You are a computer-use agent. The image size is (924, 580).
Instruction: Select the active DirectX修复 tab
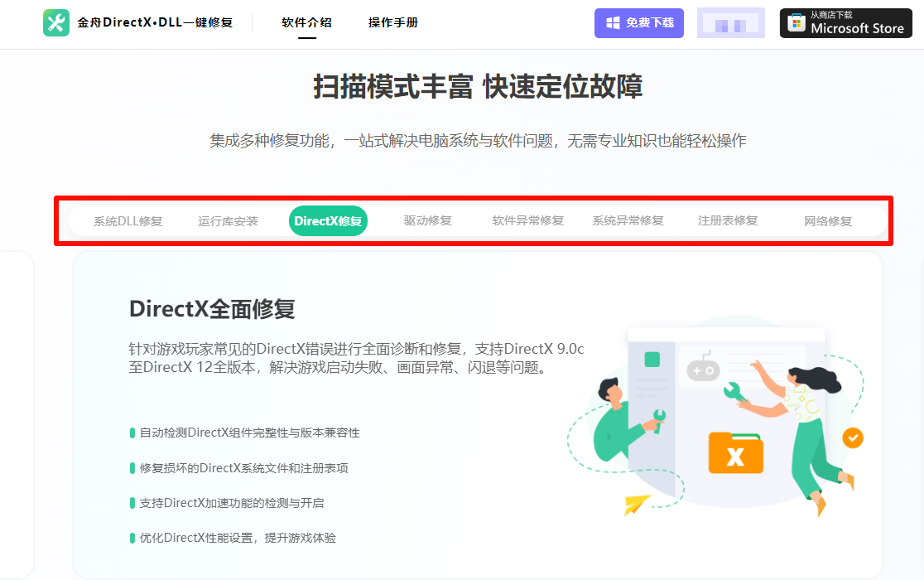328,221
